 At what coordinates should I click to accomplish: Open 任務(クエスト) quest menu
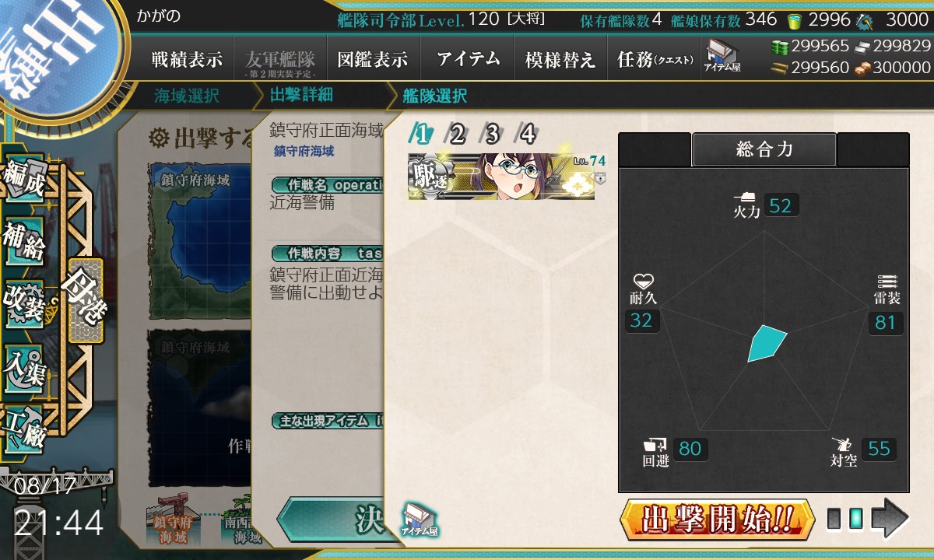pyautogui.click(x=655, y=59)
